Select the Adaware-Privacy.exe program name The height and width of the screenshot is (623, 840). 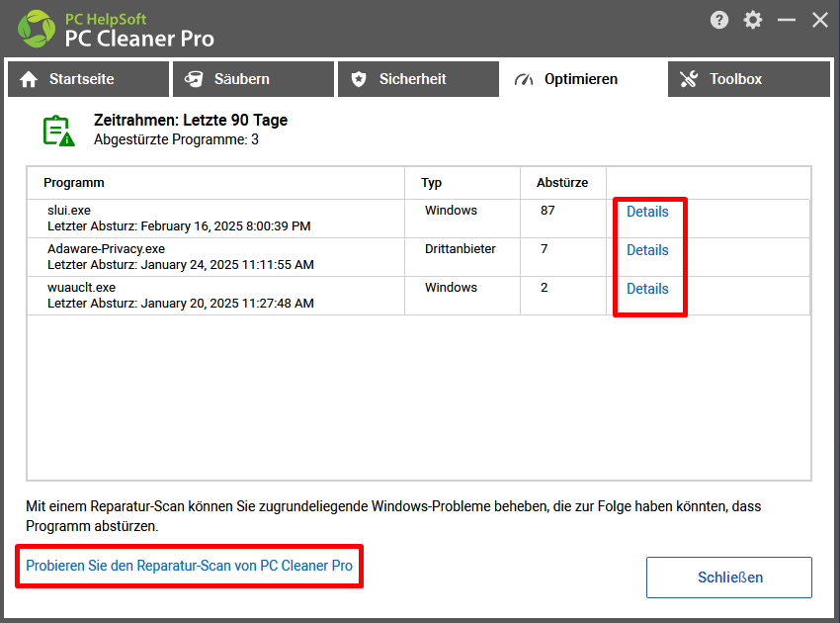106,249
